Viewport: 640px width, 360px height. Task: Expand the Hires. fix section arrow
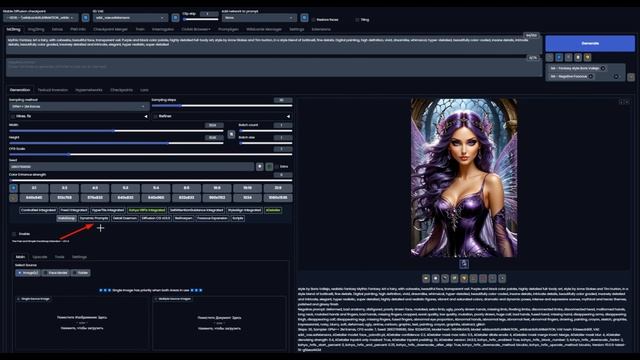coord(146,116)
